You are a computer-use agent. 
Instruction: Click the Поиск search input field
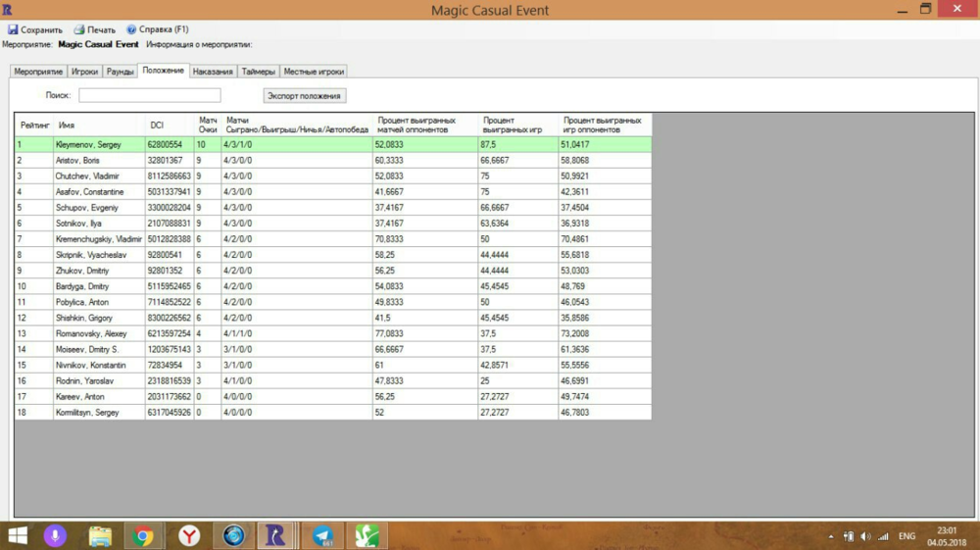click(149, 96)
